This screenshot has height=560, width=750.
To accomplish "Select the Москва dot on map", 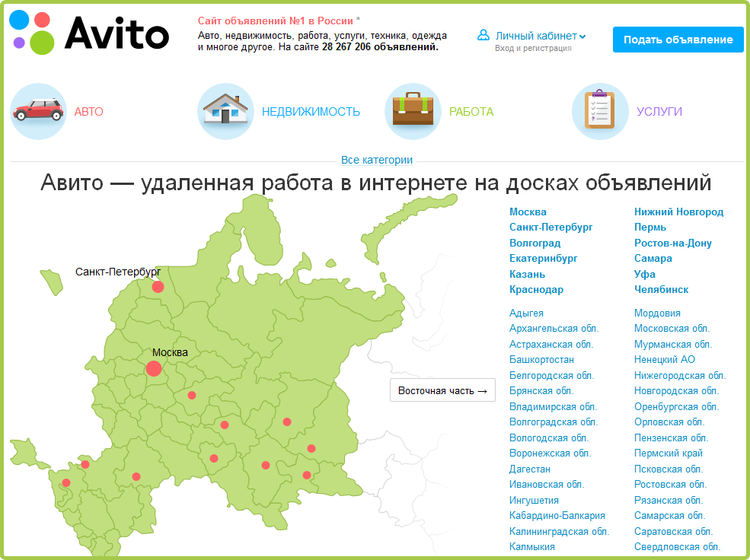I will (x=154, y=368).
